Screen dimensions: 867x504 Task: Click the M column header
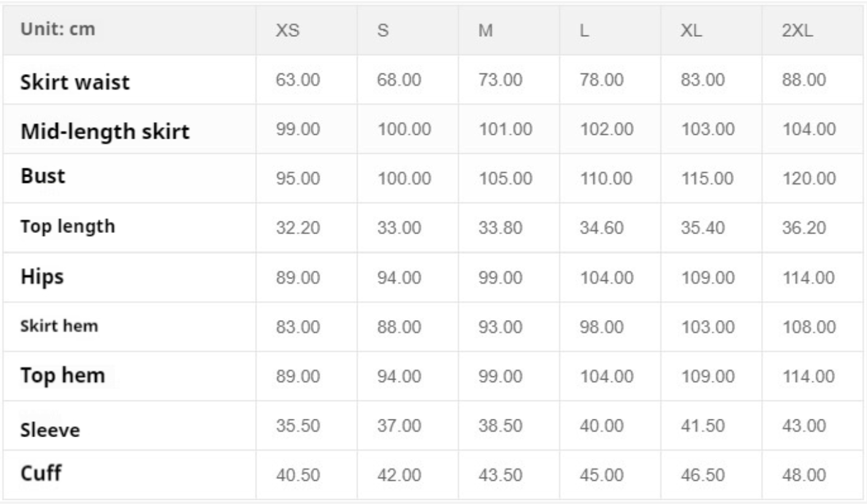[x=486, y=31]
